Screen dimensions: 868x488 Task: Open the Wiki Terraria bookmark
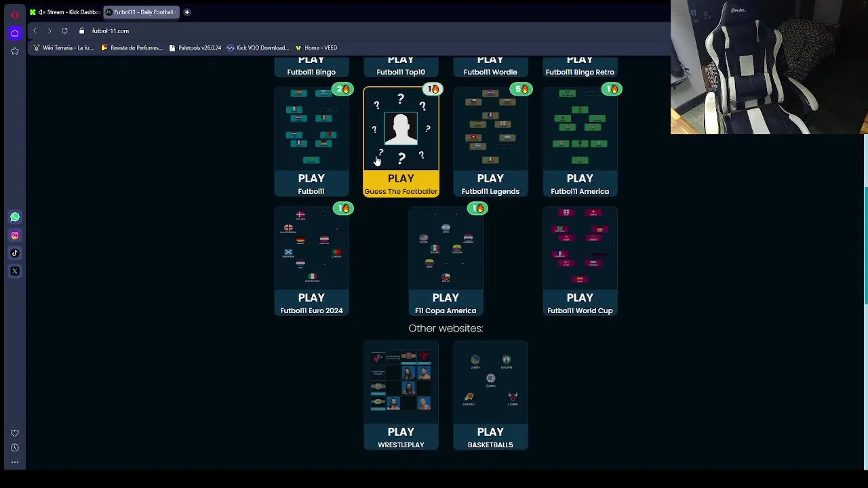click(x=64, y=47)
